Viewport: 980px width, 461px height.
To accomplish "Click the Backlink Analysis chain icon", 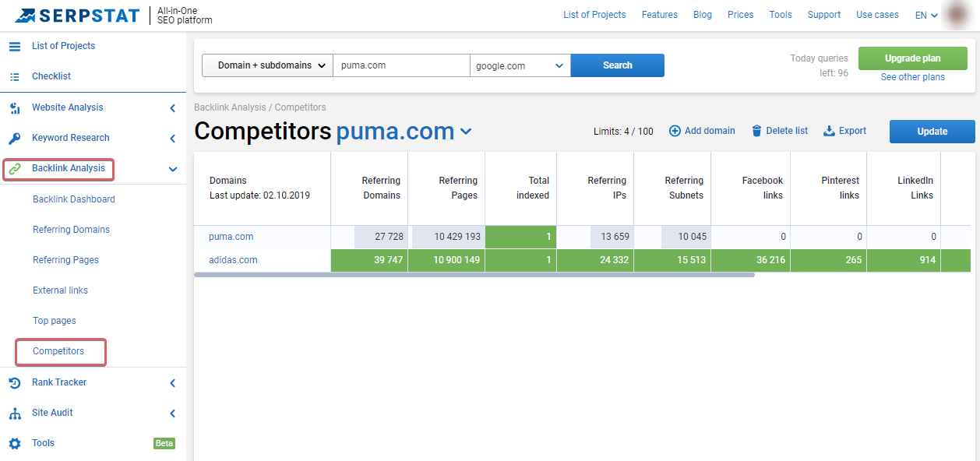I will (15, 169).
